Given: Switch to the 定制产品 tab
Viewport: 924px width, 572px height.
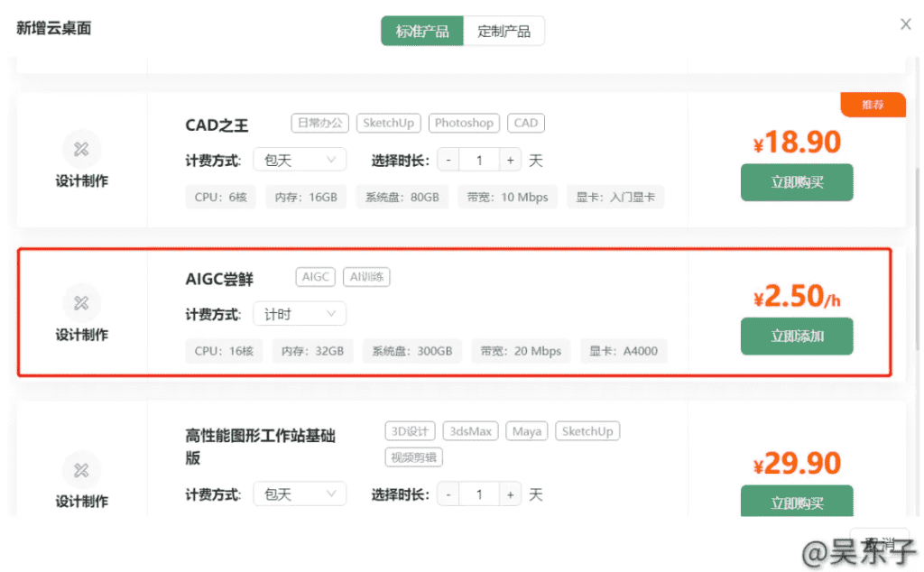Looking at the screenshot, I should coord(504,31).
